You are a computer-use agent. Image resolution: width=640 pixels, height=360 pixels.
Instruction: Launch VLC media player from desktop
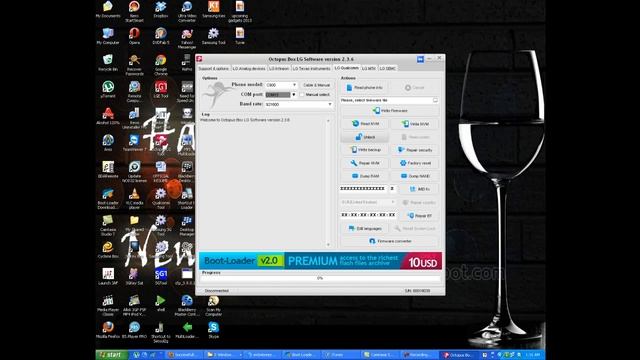pos(134,198)
